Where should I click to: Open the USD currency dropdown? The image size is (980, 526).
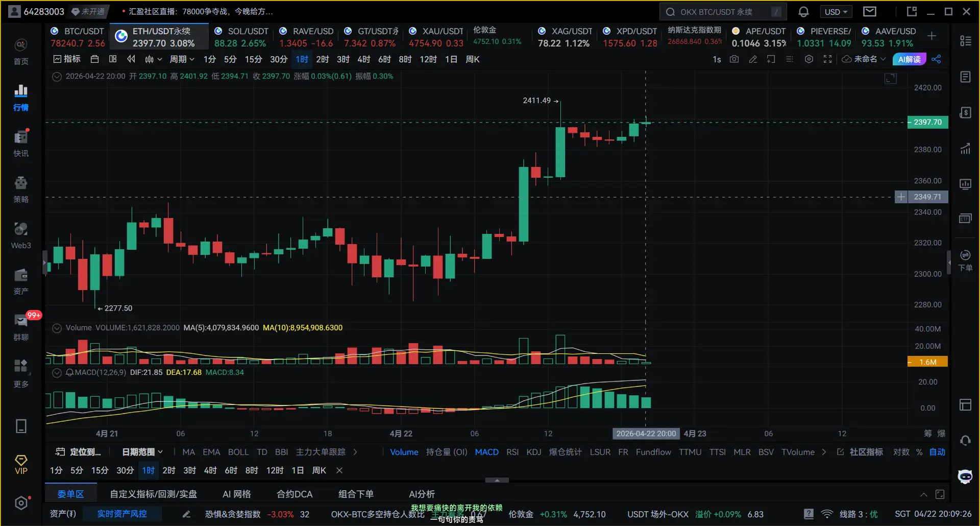(x=836, y=12)
